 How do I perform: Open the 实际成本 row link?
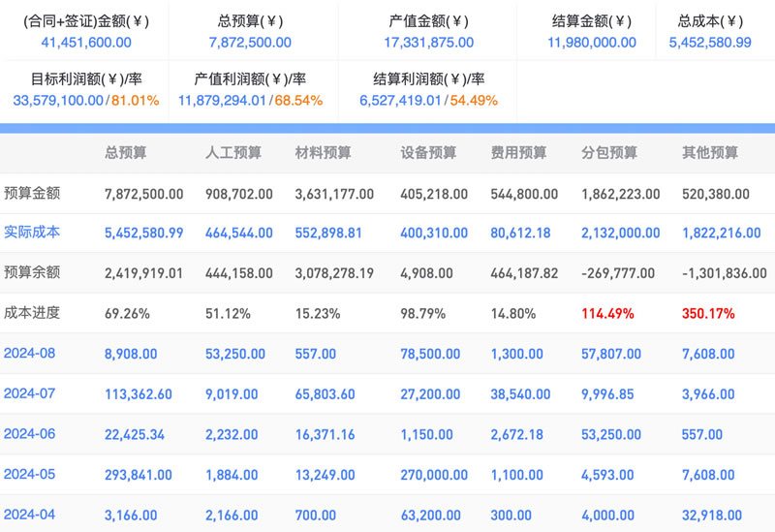point(32,232)
